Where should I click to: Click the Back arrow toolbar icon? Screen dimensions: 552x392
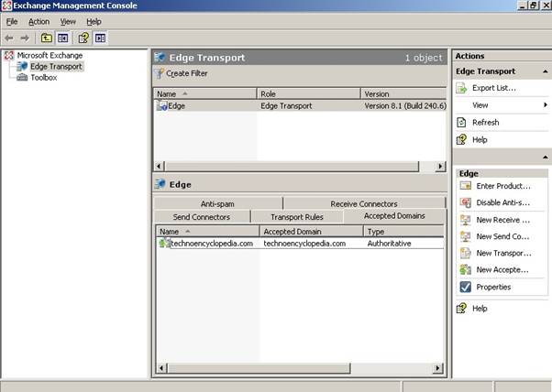tap(9, 38)
